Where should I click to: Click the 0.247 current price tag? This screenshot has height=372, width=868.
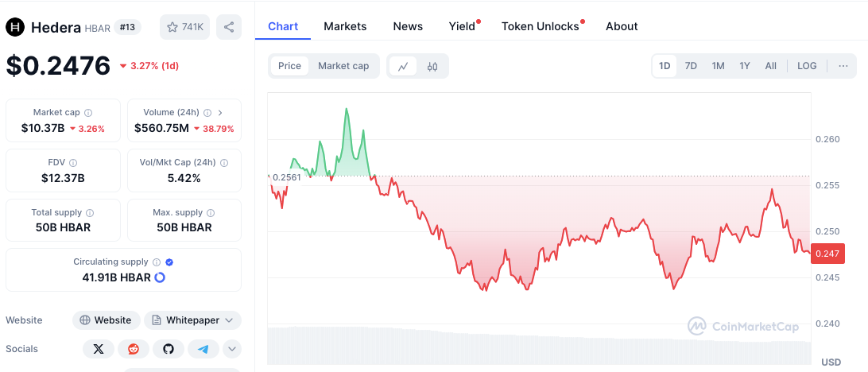pos(827,254)
